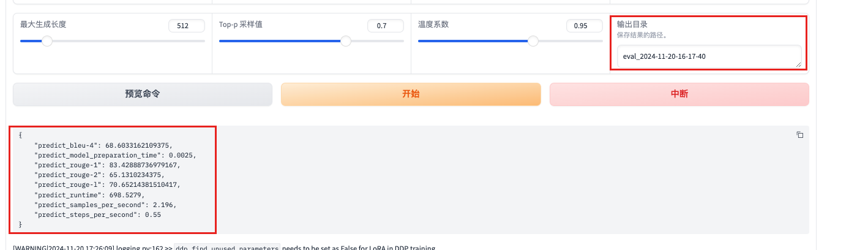The width and height of the screenshot is (868, 250).
Task: Click the 保存结果的路径 hint text
Action: click(x=642, y=35)
